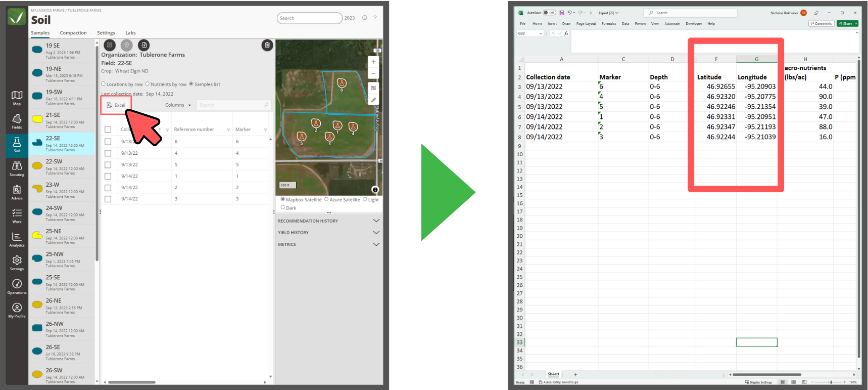The image size is (868, 390).
Task: Switch to the Labs tab
Action: [x=130, y=33]
